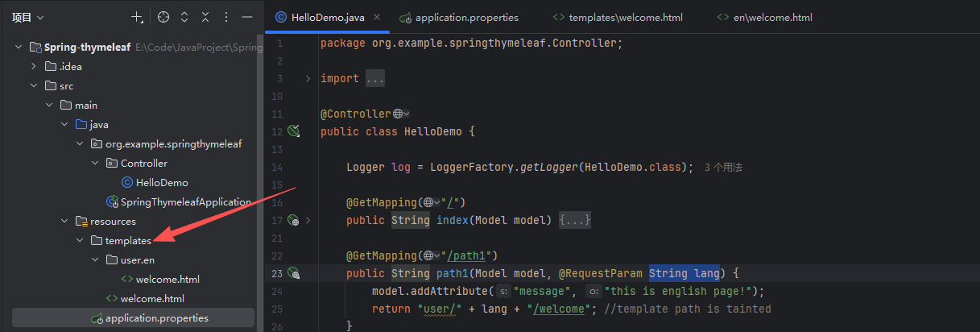
Task: Expand the .idea folder
Action: tap(34, 67)
